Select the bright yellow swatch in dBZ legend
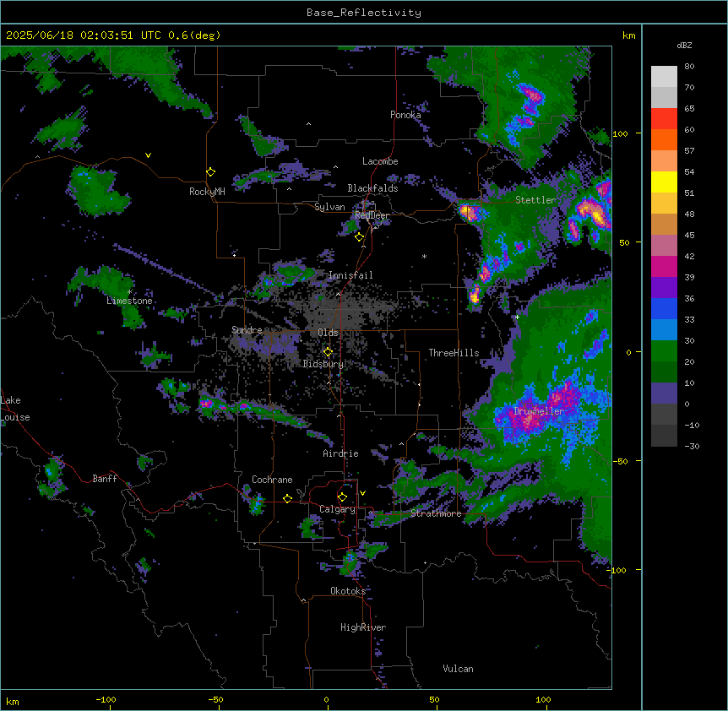 pos(664,182)
